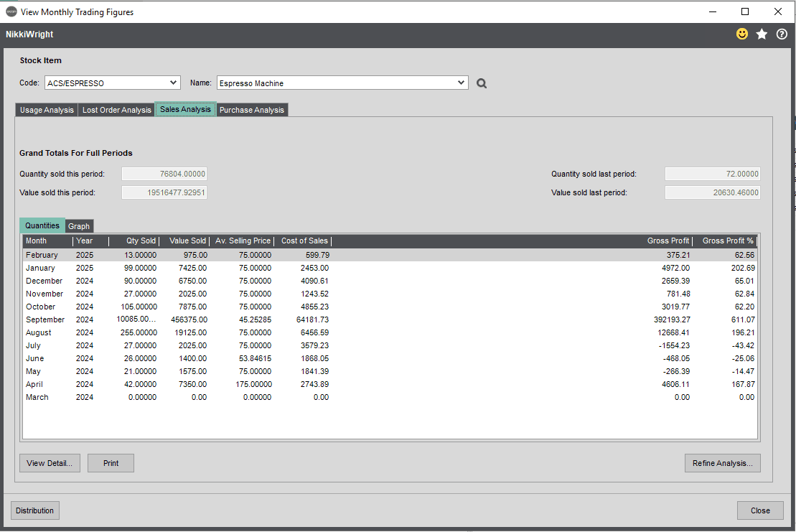
Task: Select the January 2025 row
Action: coord(390,268)
